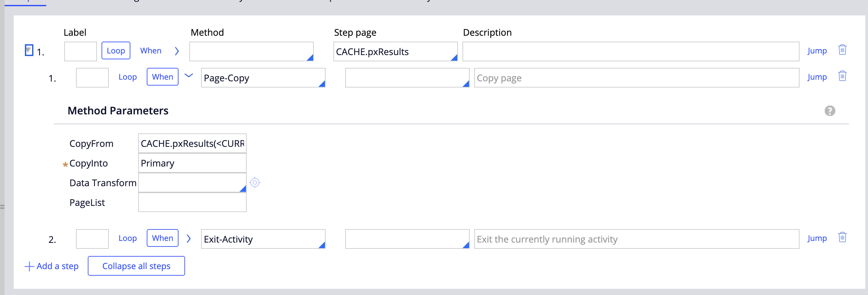
Task: Click the plus icon to add a step
Action: pyautogui.click(x=29, y=266)
